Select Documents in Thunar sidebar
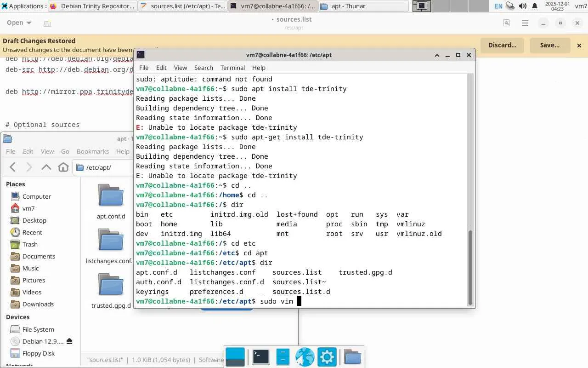 click(39, 256)
